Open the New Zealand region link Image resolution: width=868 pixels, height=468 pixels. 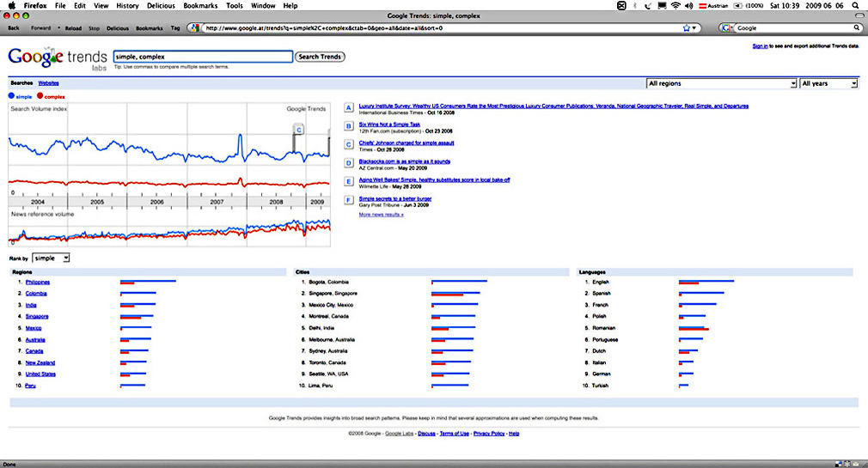[x=40, y=363]
